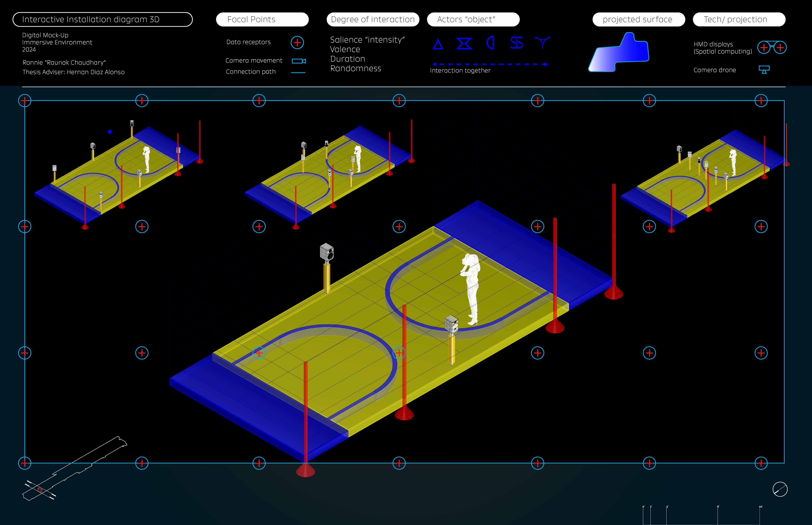
Task: Click the top-right small isometric model
Action: click(x=705, y=178)
